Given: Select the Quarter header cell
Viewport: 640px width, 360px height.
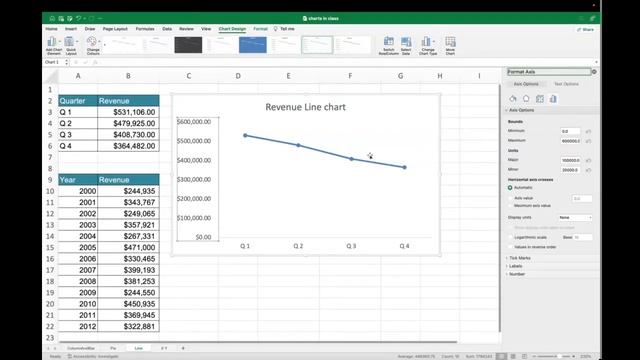Looking at the screenshot, I should click(x=78, y=101).
